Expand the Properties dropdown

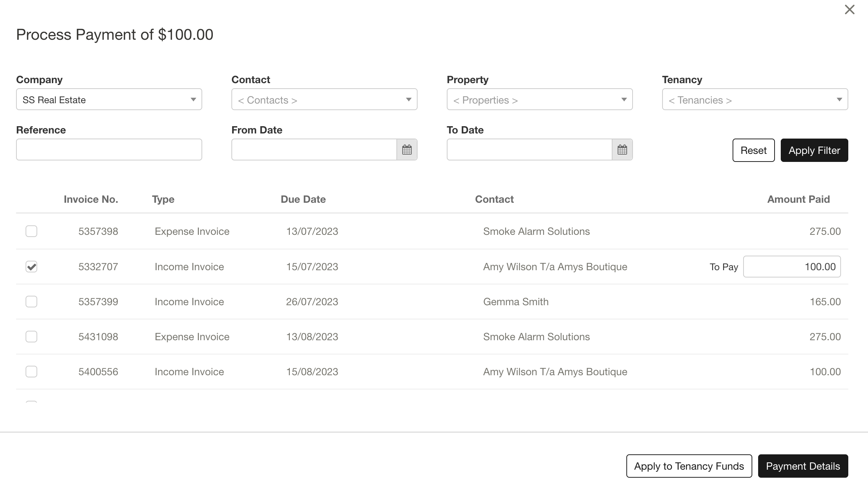click(539, 100)
